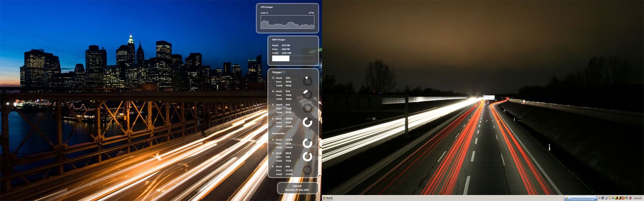Select the C: drive usage ring
Screen dimensions: 644x201
307,81
